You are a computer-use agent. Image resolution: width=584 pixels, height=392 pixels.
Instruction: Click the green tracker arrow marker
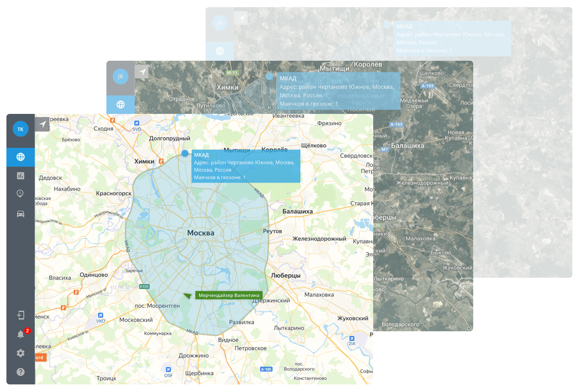pos(187,296)
